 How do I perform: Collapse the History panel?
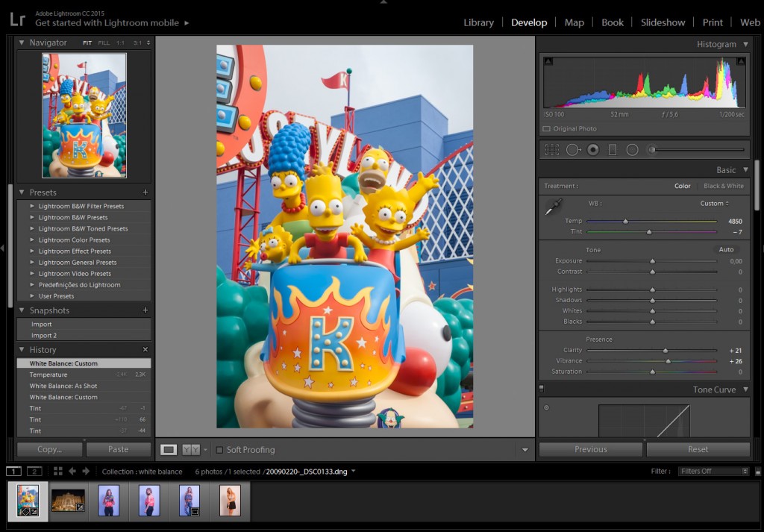point(22,350)
